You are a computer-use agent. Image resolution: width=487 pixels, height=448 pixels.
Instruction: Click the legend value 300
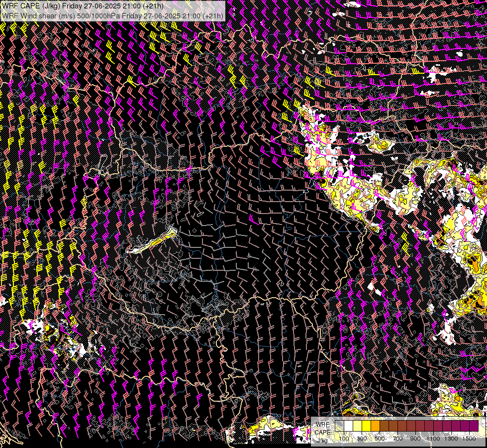point(362,439)
